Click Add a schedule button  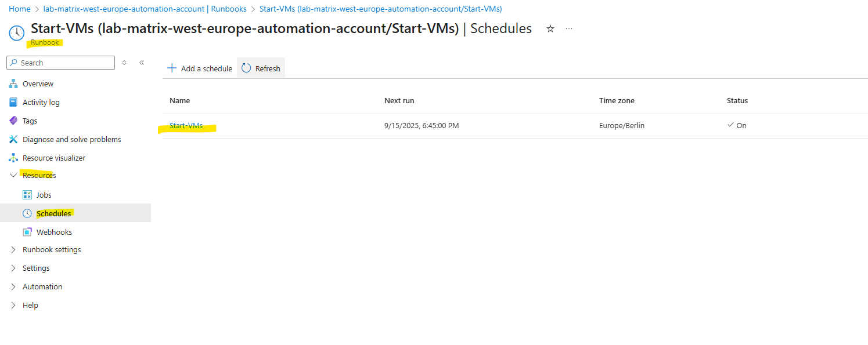pyautogui.click(x=200, y=68)
